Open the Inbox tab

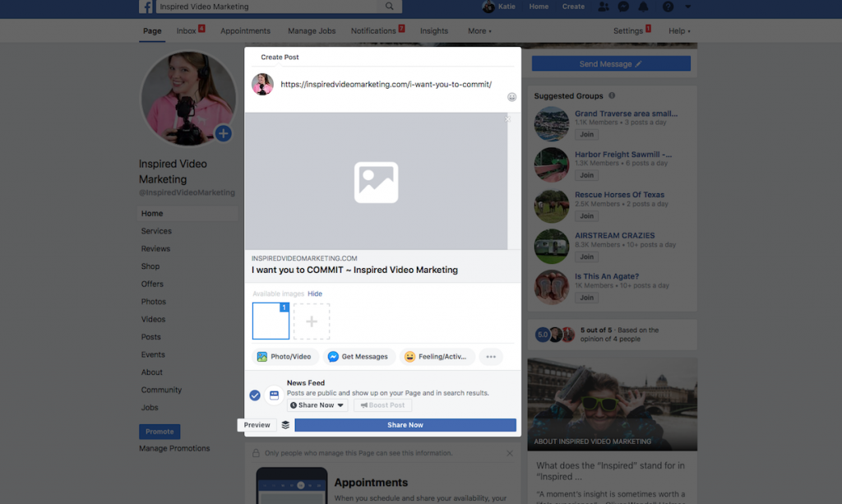tap(187, 31)
